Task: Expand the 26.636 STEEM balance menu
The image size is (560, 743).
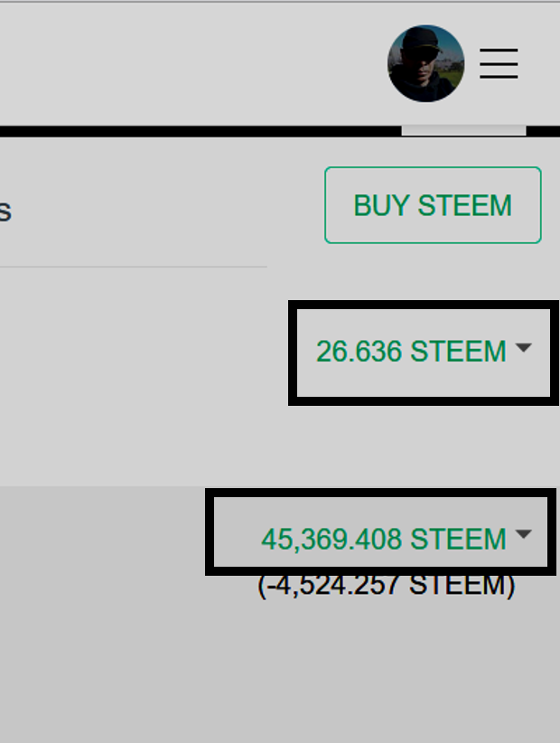Action: 424,351
